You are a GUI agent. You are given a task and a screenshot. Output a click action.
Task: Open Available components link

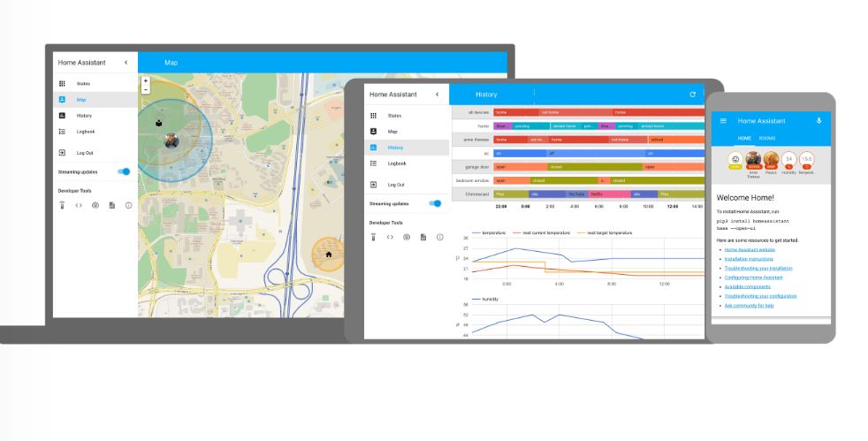(747, 286)
